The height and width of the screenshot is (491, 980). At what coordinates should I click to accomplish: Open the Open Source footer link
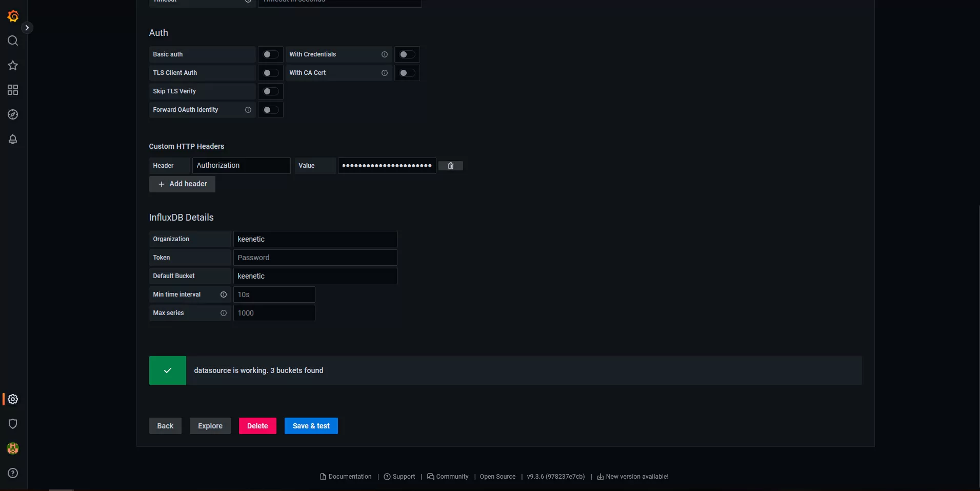coord(497,477)
